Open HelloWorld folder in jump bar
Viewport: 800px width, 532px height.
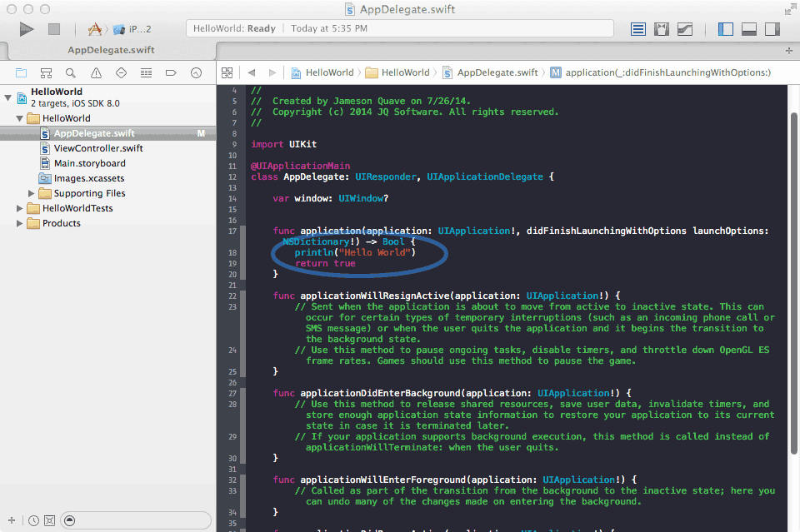(398, 73)
